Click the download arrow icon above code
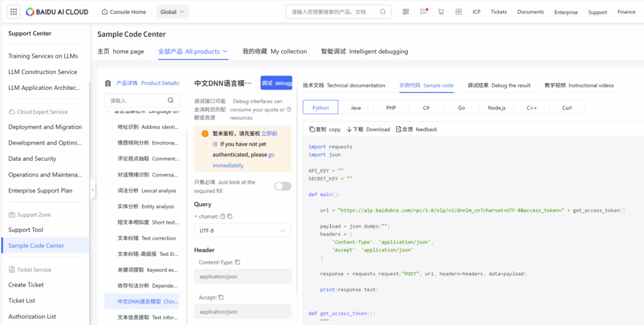Viewport: 644px width, 325px height. pyautogui.click(x=350, y=129)
